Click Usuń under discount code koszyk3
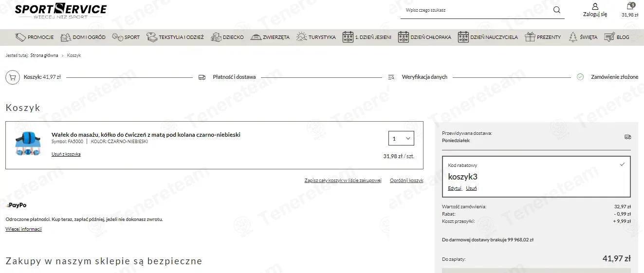The width and height of the screenshot is (644, 273). click(x=471, y=188)
